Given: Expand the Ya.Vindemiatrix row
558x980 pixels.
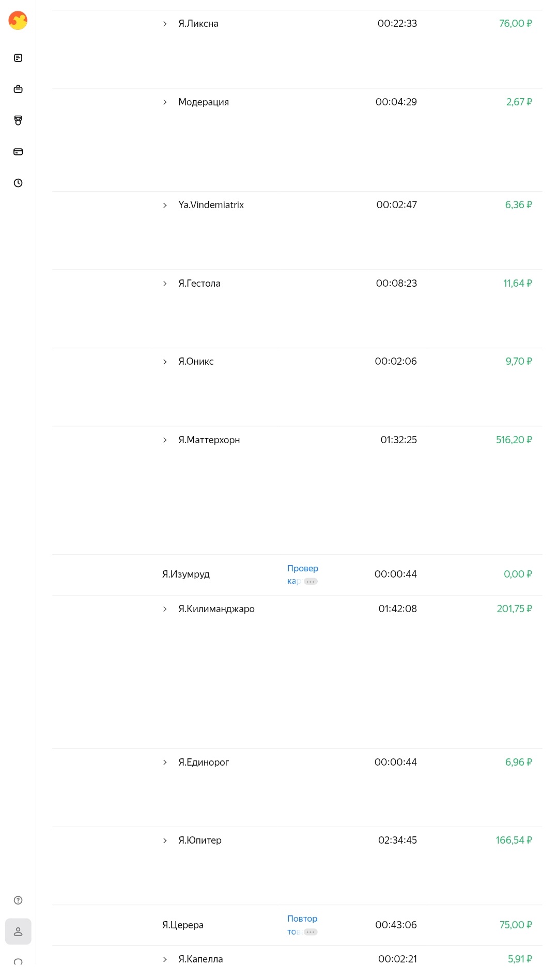Looking at the screenshot, I should pos(165,205).
